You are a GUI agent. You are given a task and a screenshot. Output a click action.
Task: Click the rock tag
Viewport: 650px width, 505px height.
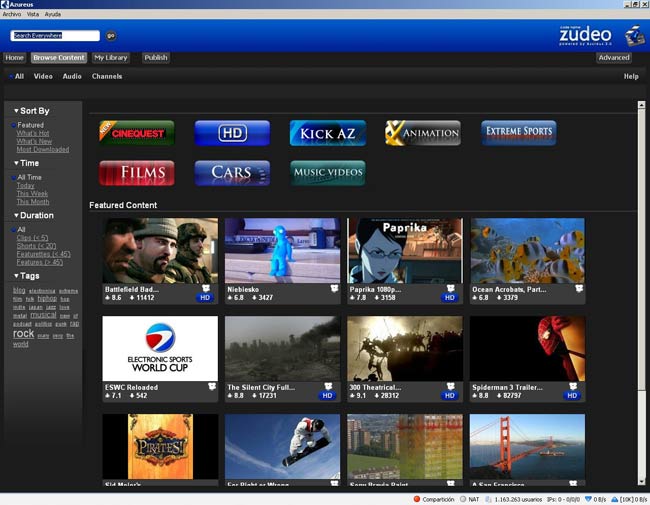(x=23, y=334)
